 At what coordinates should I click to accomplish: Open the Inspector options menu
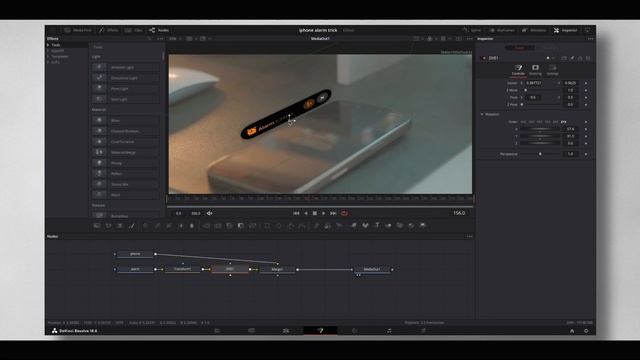[591, 39]
